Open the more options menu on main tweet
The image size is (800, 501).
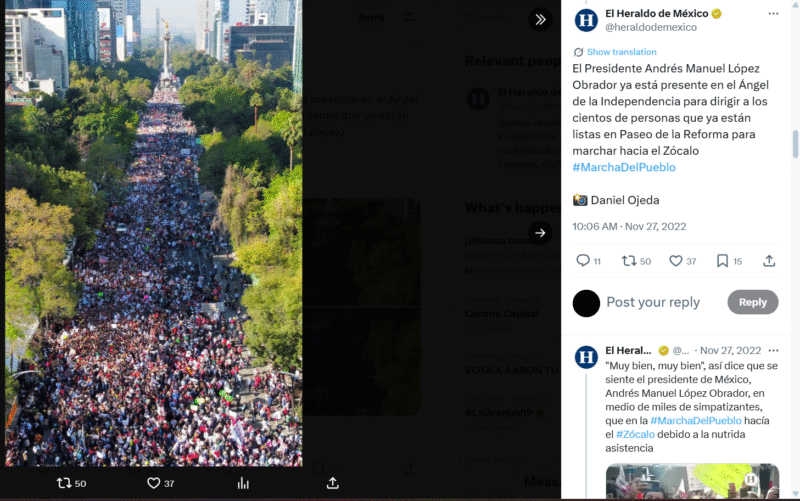coord(773,14)
